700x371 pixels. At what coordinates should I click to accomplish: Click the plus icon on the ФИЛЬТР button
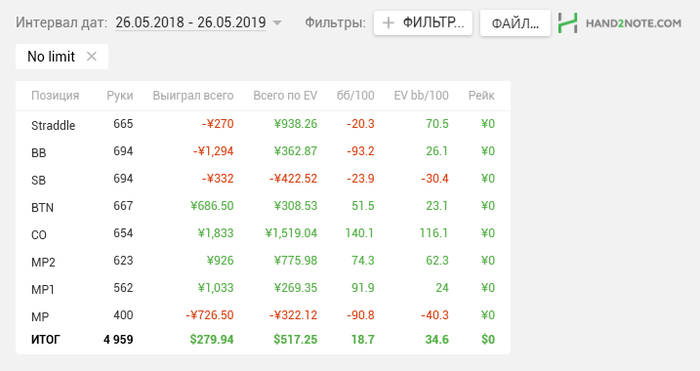[388, 23]
